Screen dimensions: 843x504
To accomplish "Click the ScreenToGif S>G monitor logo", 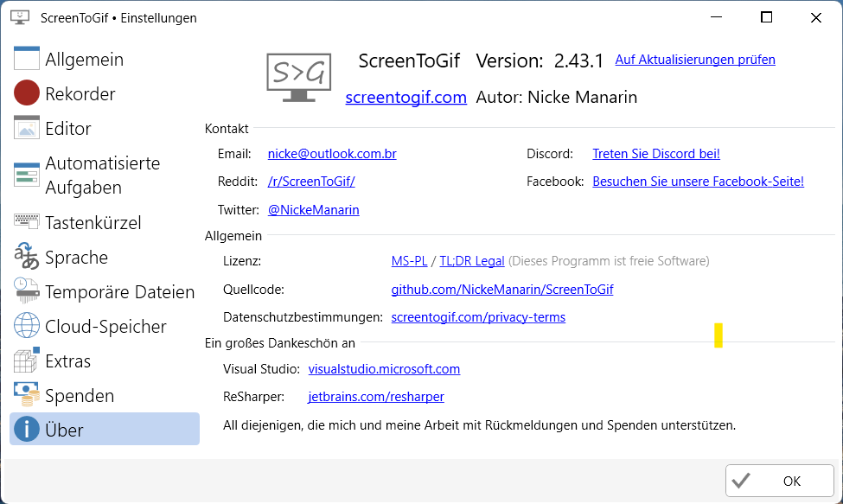I will coord(298,78).
